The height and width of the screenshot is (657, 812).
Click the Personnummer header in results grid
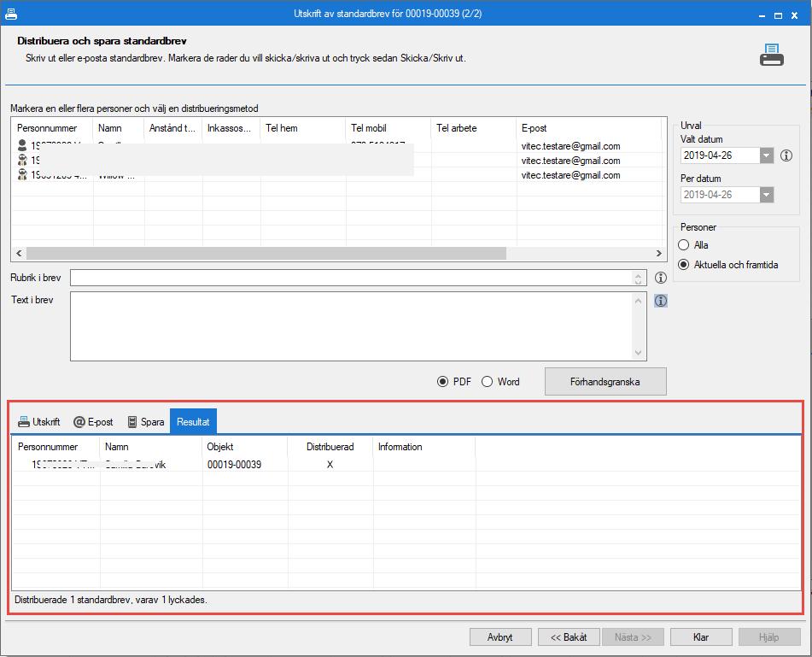[48, 447]
